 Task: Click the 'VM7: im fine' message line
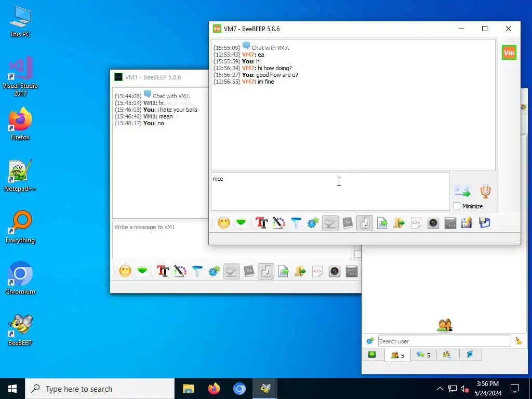(244, 82)
